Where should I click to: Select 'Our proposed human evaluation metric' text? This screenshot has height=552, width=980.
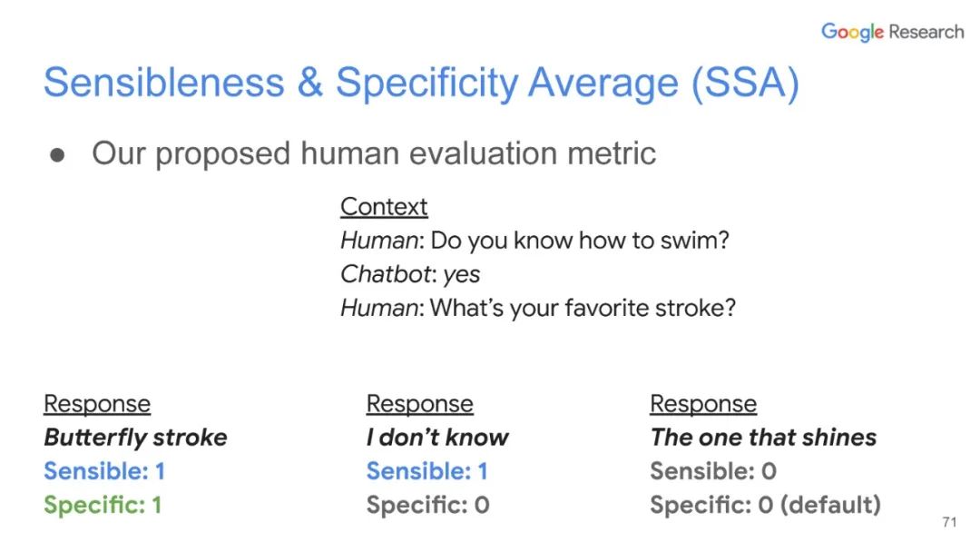[x=373, y=153]
